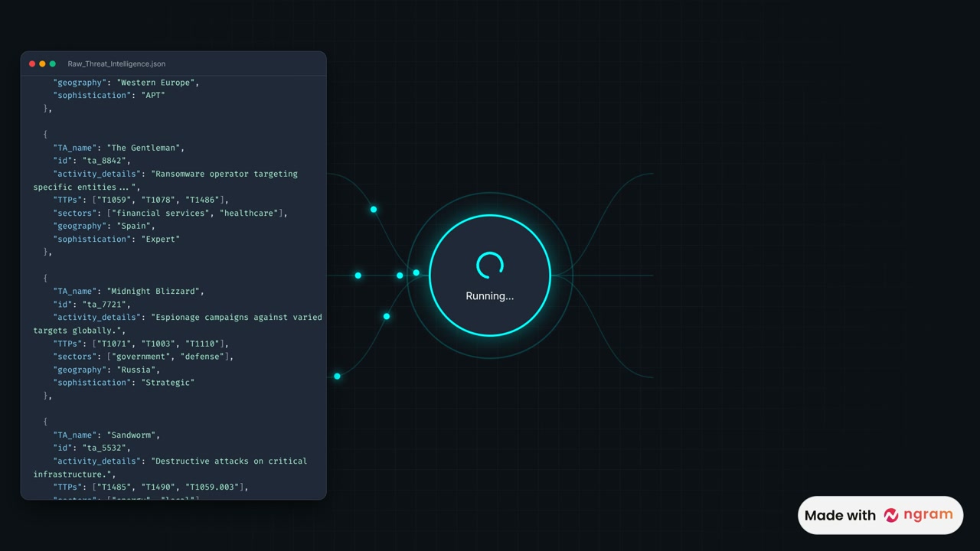The height and width of the screenshot is (551, 980).
Task: Click the "Espionage campaigns against varied" text
Action: (237, 317)
